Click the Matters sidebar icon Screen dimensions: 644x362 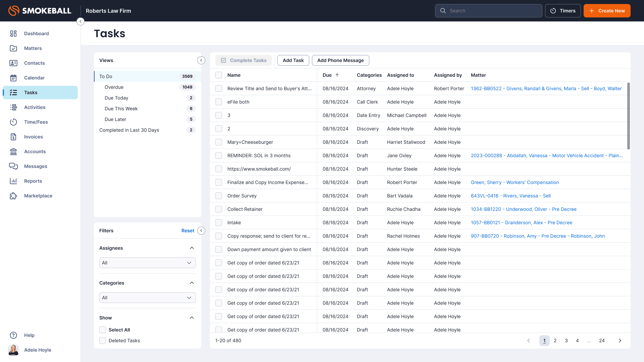(13, 48)
